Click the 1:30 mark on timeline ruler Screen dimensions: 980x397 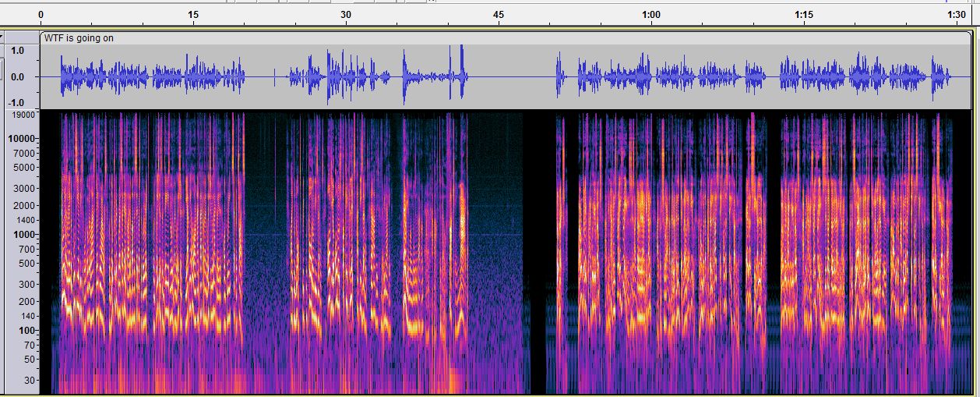click(x=957, y=15)
